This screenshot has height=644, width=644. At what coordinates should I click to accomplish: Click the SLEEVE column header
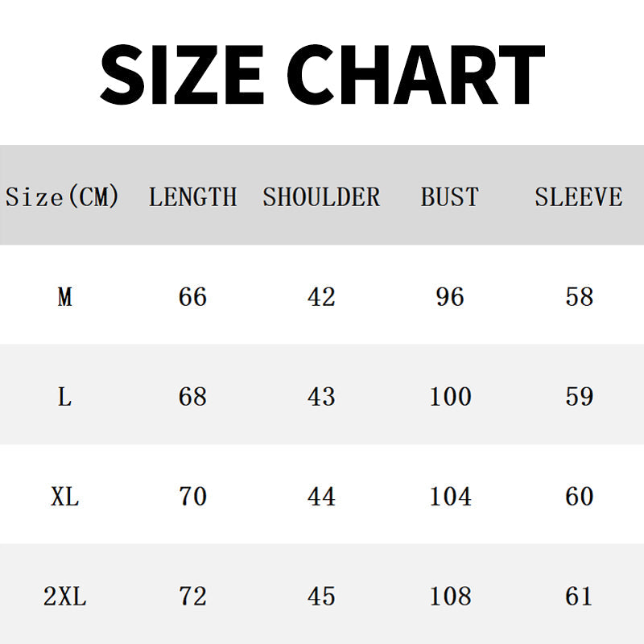pyautogui.click(x=579, y=196)
